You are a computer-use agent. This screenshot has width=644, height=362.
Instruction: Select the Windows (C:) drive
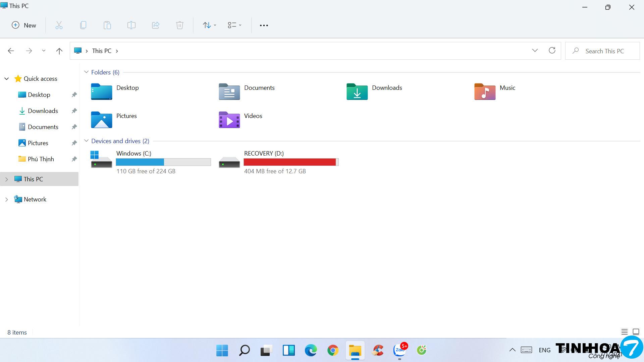[x=134, y=154]
